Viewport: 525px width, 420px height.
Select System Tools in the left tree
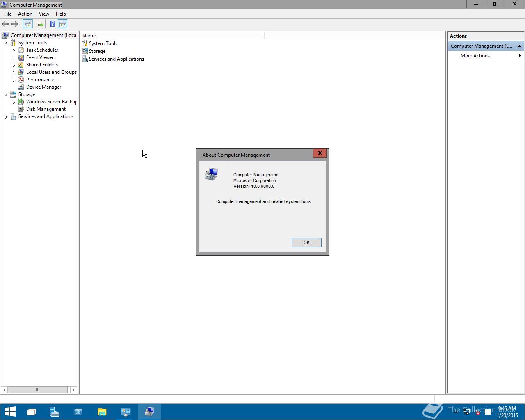coord(32,43)
